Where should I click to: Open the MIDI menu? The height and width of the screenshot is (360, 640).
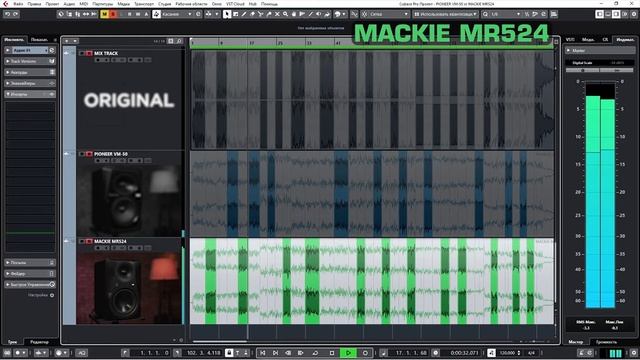(84, 4)
